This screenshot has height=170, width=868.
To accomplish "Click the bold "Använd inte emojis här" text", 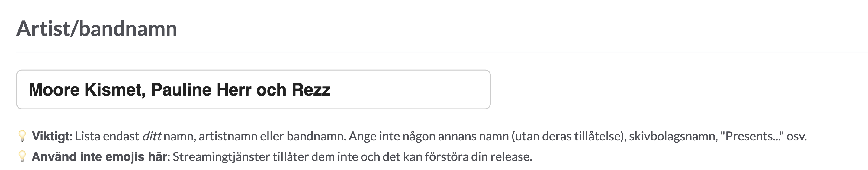I will pyautogui.click(x=99, y=156).
